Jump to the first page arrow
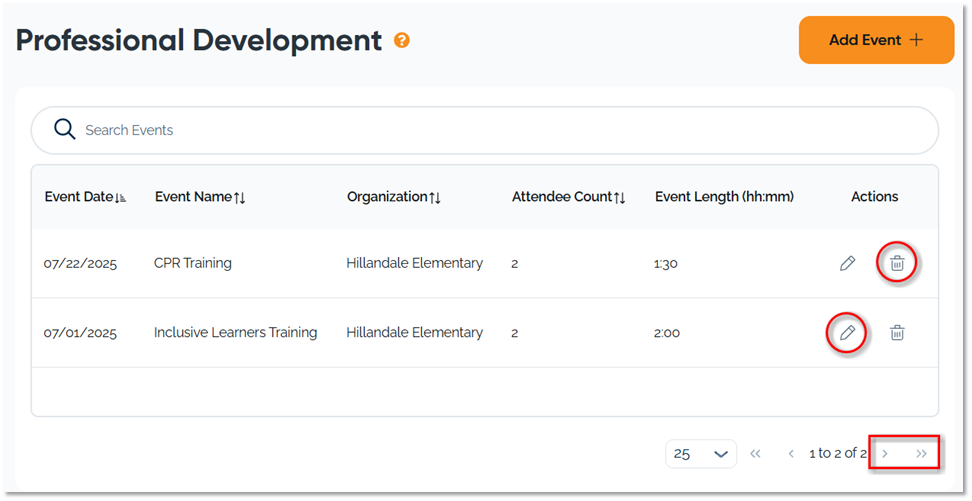Viewport: 972px width, 501px height. (x=756, y=454)
